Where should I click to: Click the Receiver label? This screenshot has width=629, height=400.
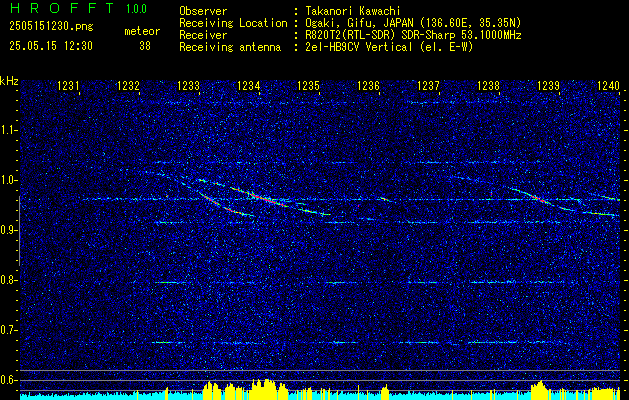pyautogui.click(x=203, y=35)
